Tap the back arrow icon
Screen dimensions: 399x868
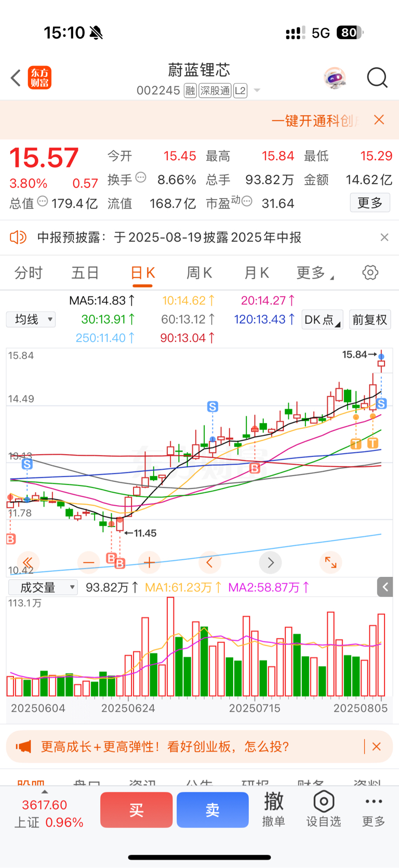coord(16,78)
